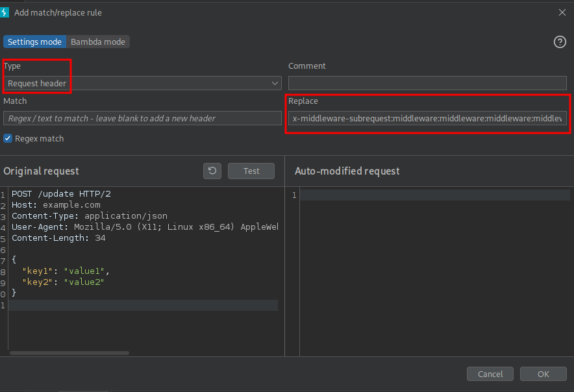Open the Type dropdown showing Request header
The width and height of the screenshot is (574, 392).
tap(143, 83)
